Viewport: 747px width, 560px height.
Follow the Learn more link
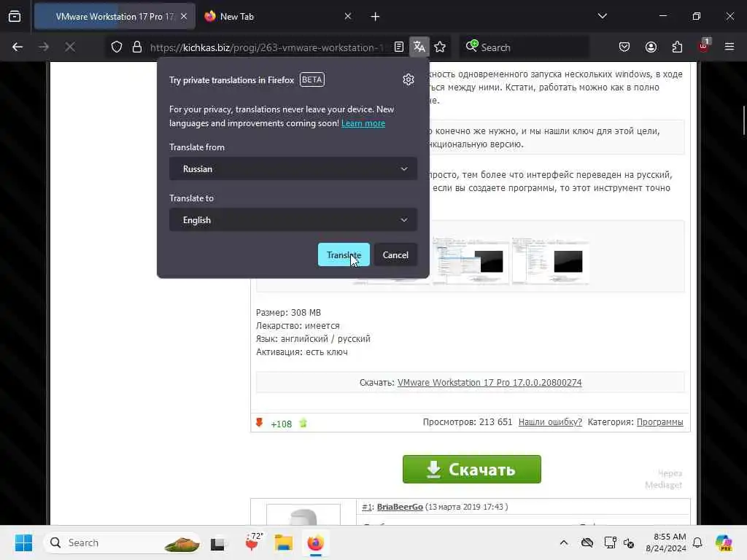click(363, 123)
